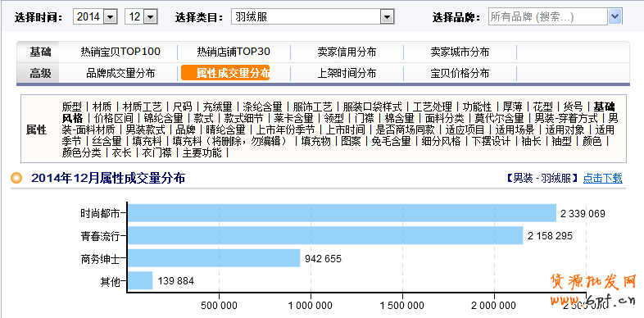The image size is (644, 318).
Task: Select highlighted 属性成交量分布 tab
Action: 225,73
